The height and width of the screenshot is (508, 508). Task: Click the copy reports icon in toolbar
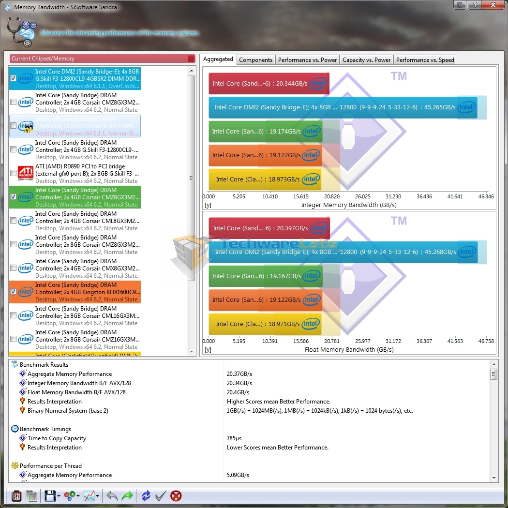point(32,496)
